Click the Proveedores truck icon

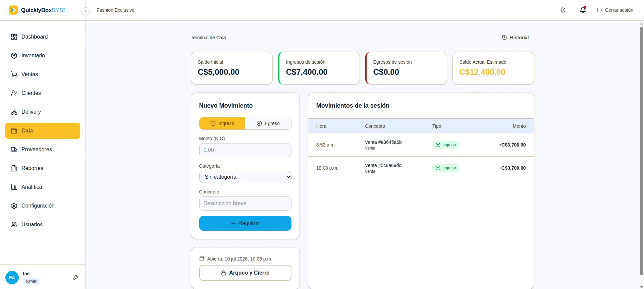(x=14, y=150)
